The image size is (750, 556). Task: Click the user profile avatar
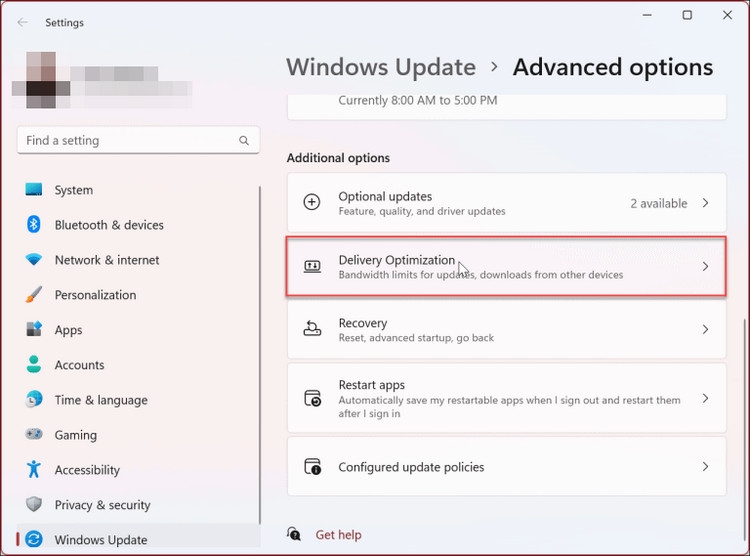(x=41, y=80)
